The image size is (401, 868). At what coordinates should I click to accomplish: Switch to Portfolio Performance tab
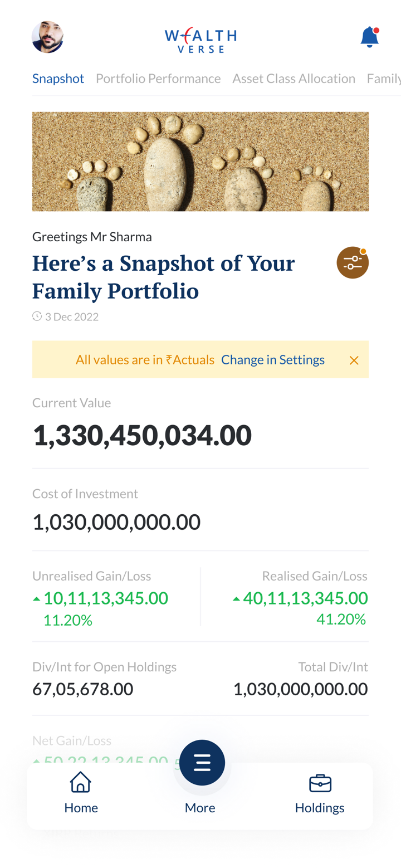click(158, 79)
